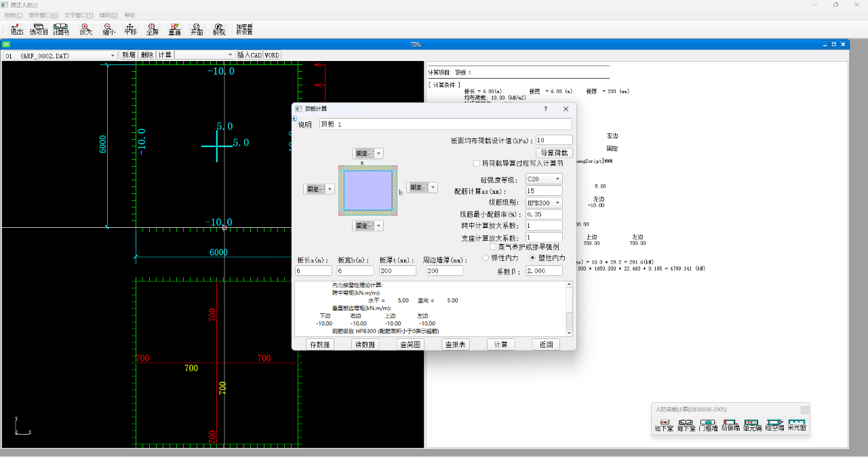Image resolution: width=868 pixels, height=457 pixels.
Task: Click the 计算书 toolbar icon
Action: click(61, 29)
